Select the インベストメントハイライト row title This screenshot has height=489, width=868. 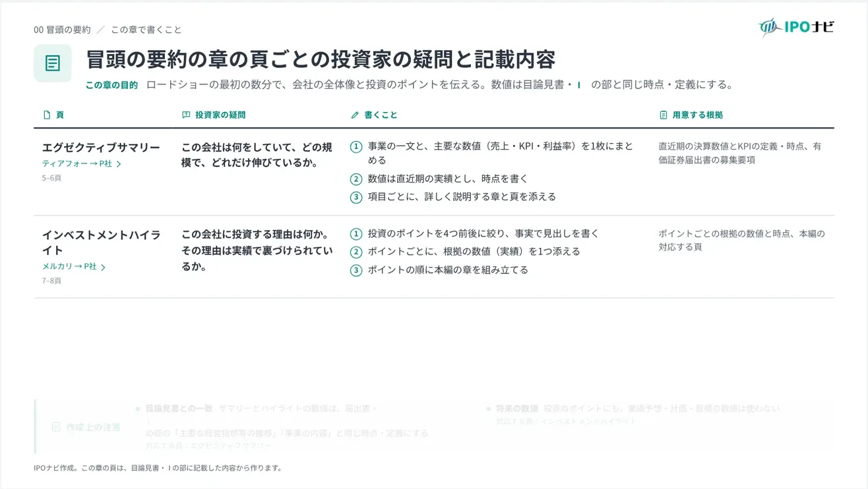point(102,242)
